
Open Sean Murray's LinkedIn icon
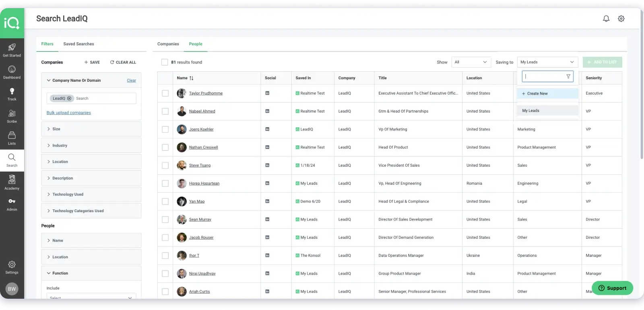[x=267, y=219]
